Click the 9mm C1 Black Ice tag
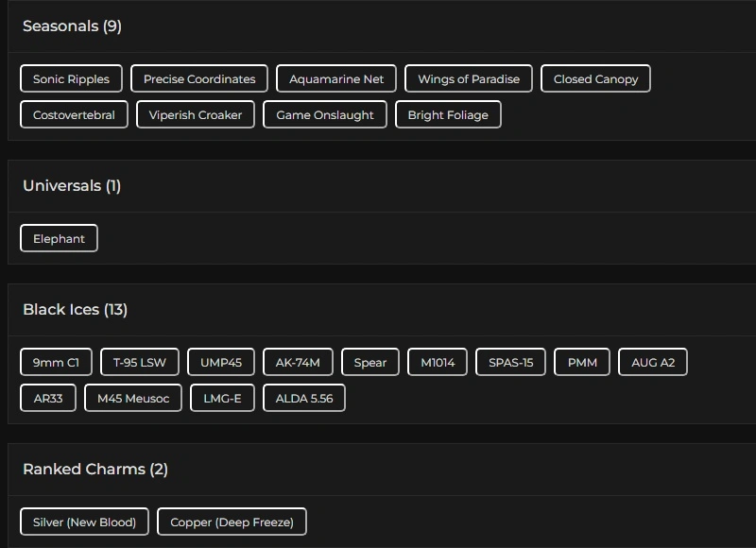This screenshot has height=548, width=756. coord(56,363)
